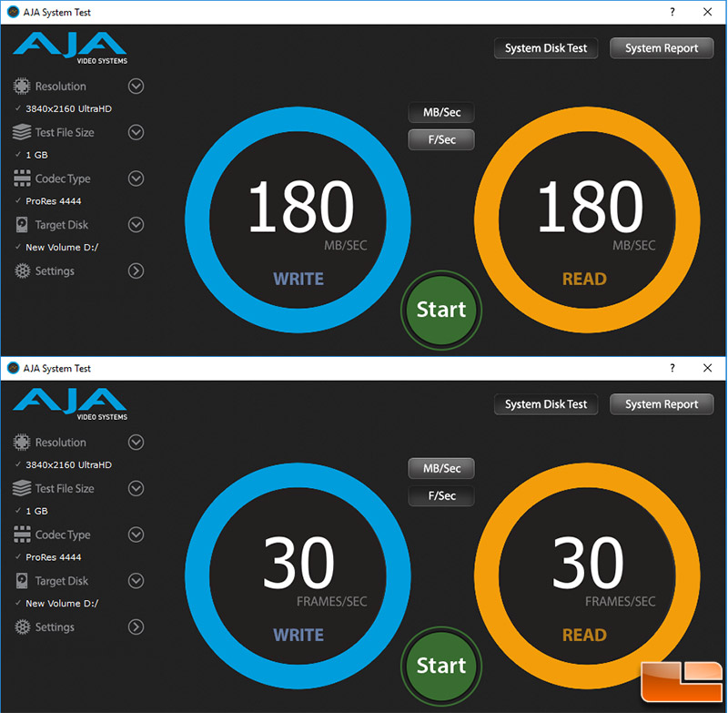Click Target Disk drive icon in bottom window
The height and width of the screenshot is (713, 728).
(x=22, y=581)
